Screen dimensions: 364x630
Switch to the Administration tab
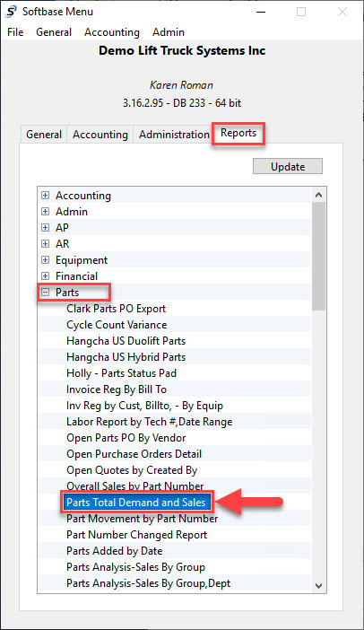click(174, 135)
